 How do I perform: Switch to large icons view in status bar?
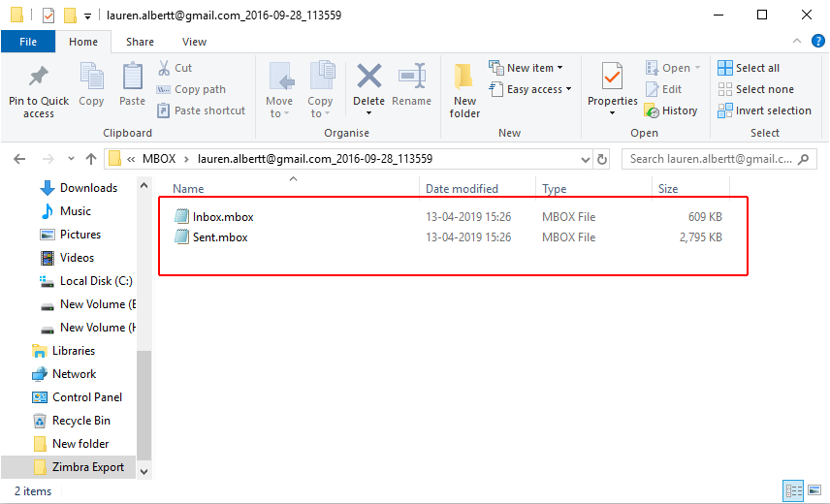[813, 490]
